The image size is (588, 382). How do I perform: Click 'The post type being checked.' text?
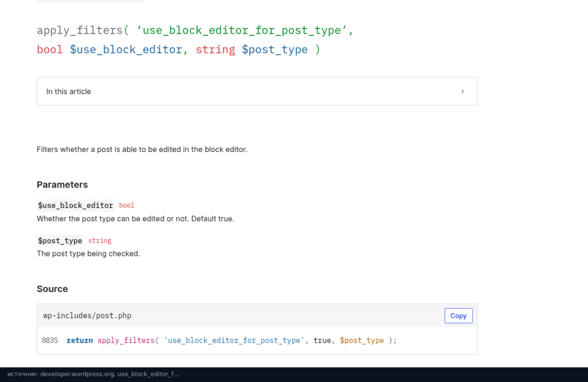point(88,254)
